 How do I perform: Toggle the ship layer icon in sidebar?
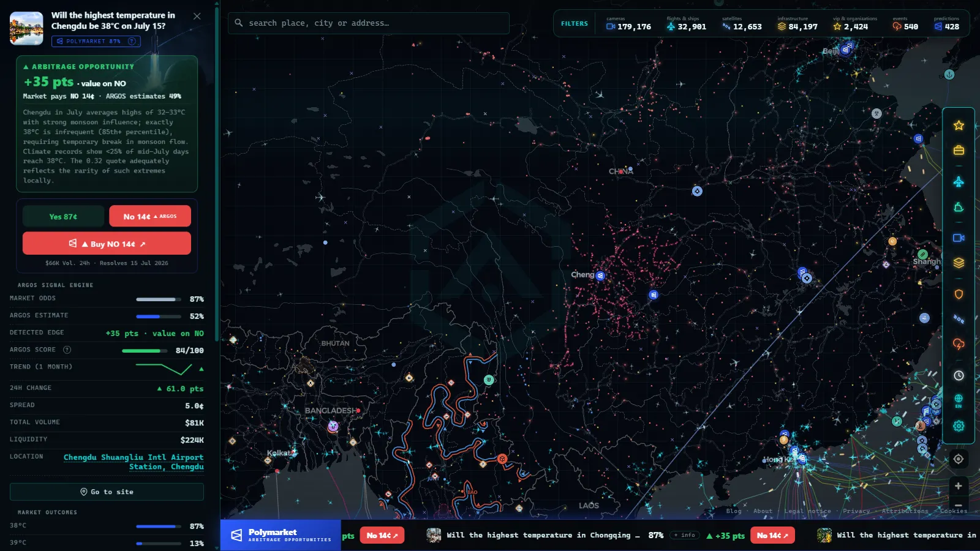click(x=959, y=208)
